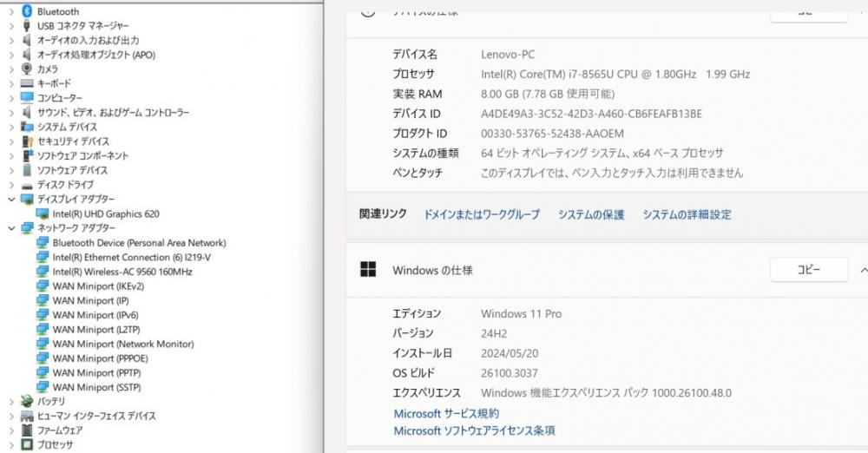The height and width of the screenshot is (453, 868).
Task: Open システムの保護 link
Action: [590, 214]
